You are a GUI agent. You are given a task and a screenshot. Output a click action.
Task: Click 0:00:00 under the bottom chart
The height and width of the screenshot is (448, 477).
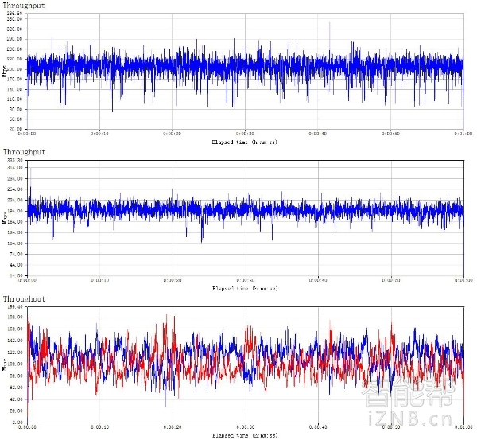[x=27, y=427]
